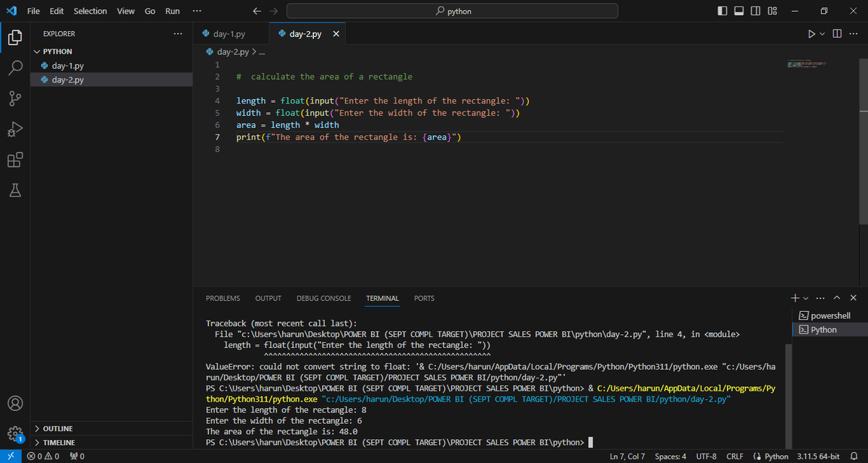Screen dimensions: 868x463
Task: Change line endings via CRLF
Action: point(735,456)
